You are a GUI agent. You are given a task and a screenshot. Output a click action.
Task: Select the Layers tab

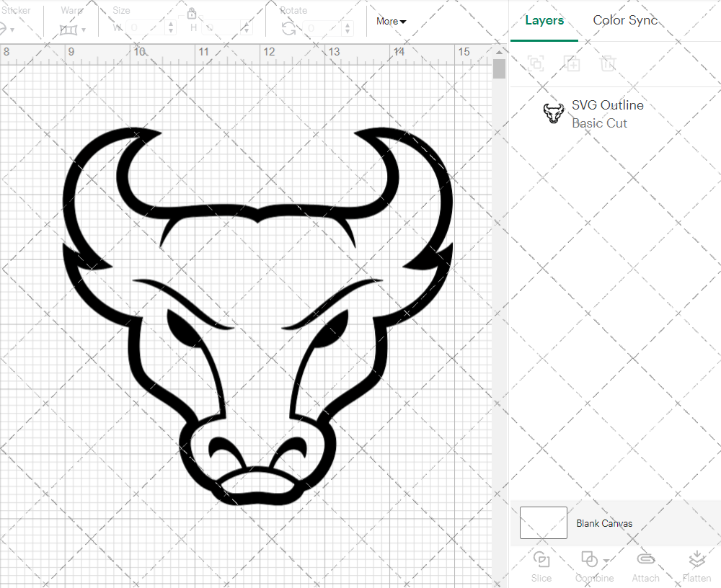coord(544,20)
